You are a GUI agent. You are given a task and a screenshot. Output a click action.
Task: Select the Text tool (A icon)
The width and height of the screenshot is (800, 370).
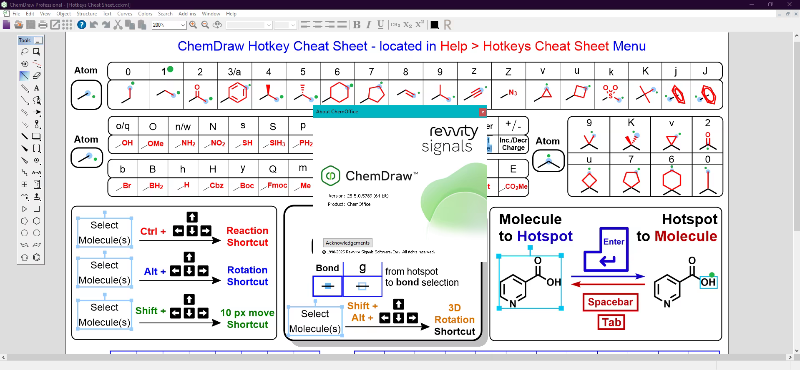[x=37, y=88]
